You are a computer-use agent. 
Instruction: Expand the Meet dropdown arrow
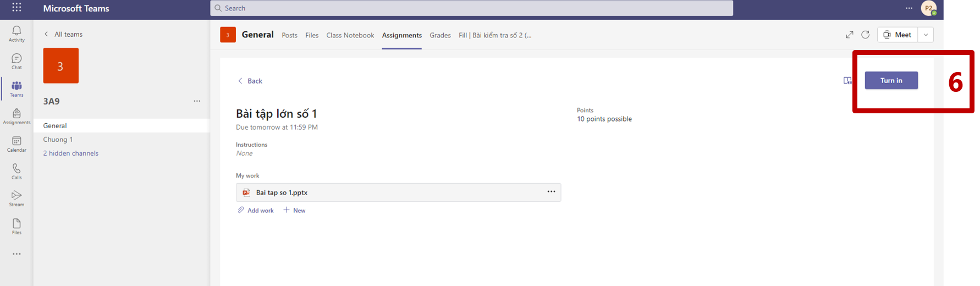(x=926, y=35)
